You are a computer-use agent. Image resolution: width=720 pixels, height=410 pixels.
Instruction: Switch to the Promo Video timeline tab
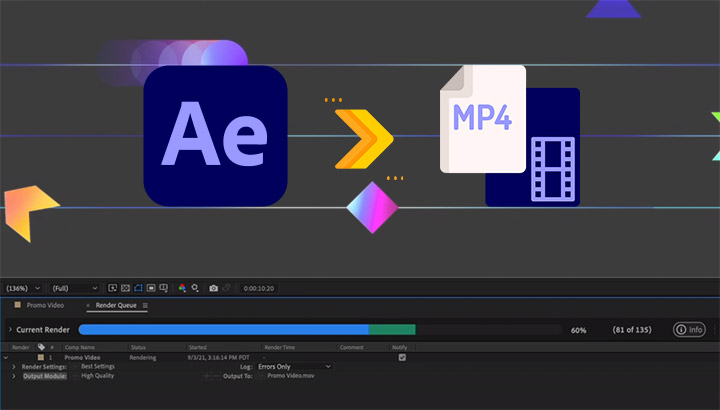coord(45,305)
